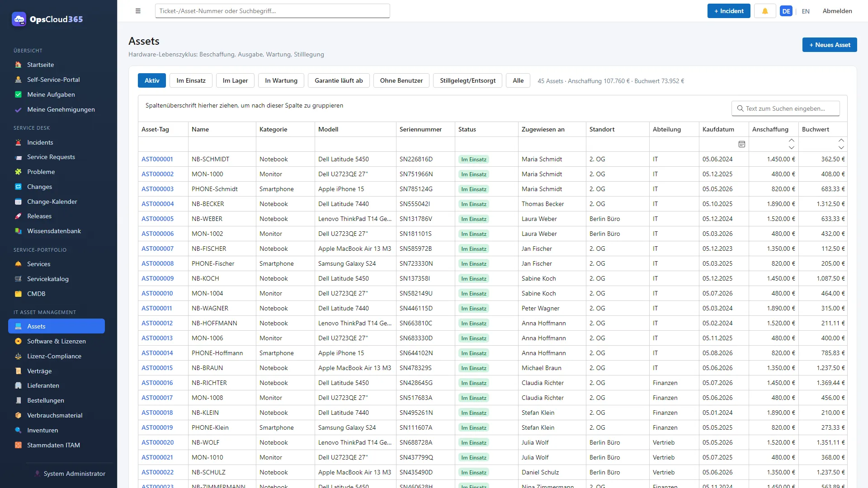Screen dimensions: 868x488
Task: Click the Inventuren magnifier icon
Action: tap(18, 430)
